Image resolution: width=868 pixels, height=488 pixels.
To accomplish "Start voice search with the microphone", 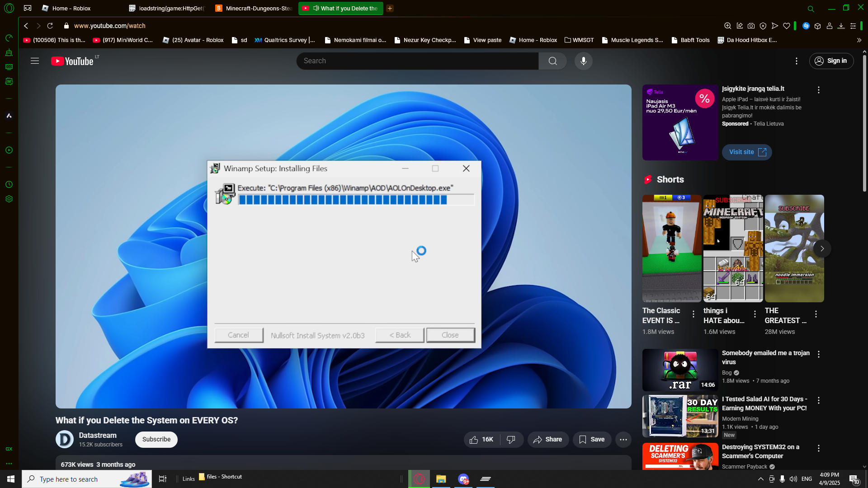I will point(584,61).
